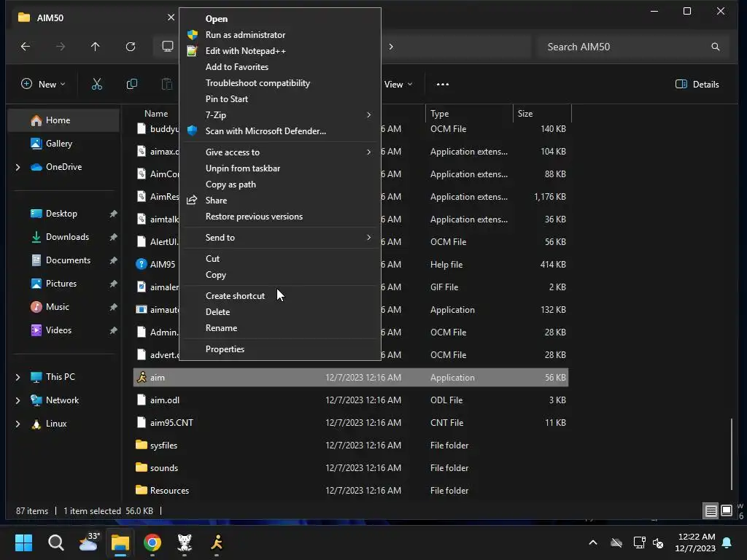Click the Cut scissors icon in toolbar
The width and height of the screenshot is (747, 560).
point(97,85)
